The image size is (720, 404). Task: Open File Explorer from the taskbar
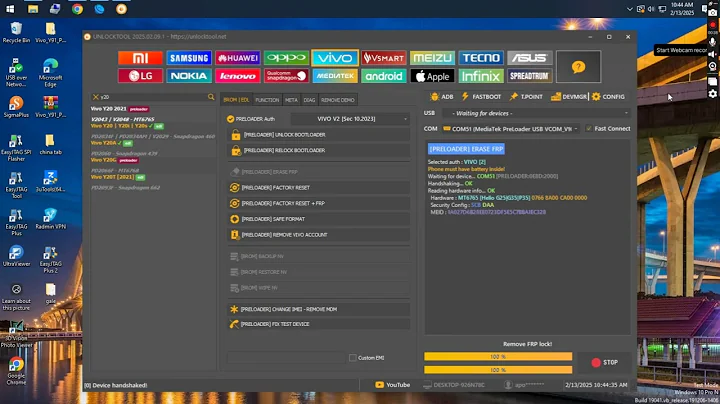(33, 9)
